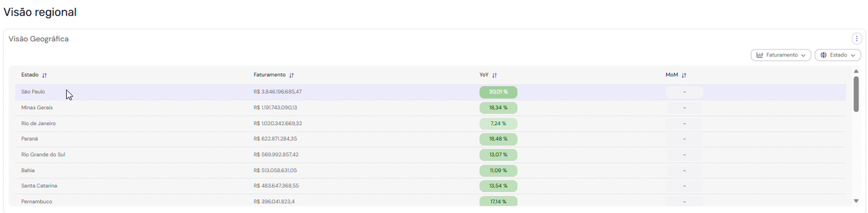
Task: Click the value R$ 1.191.743.090,13
Action: 275,108
